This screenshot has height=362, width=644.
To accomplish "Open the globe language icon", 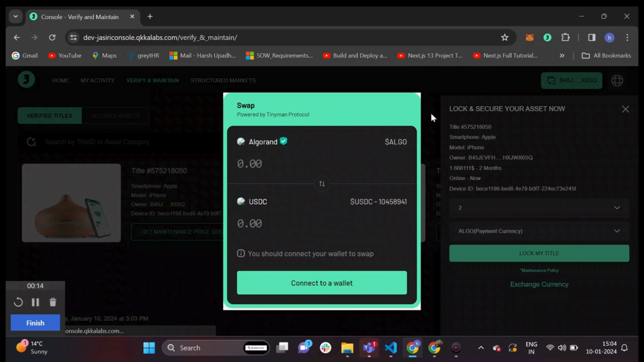I will coord(617,80).
